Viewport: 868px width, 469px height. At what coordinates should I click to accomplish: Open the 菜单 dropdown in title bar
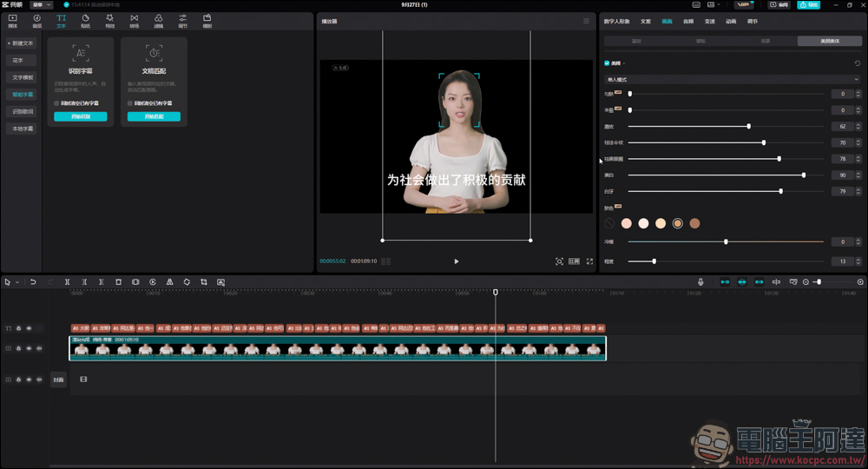pos(42,4)
